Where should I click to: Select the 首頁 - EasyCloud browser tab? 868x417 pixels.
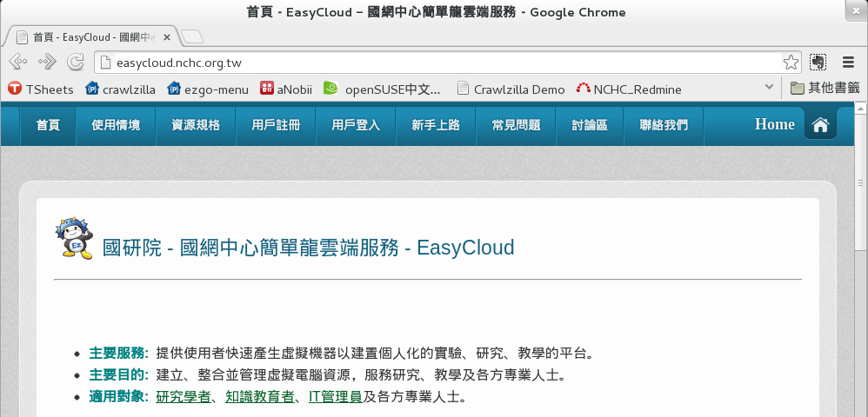[94, 37]
